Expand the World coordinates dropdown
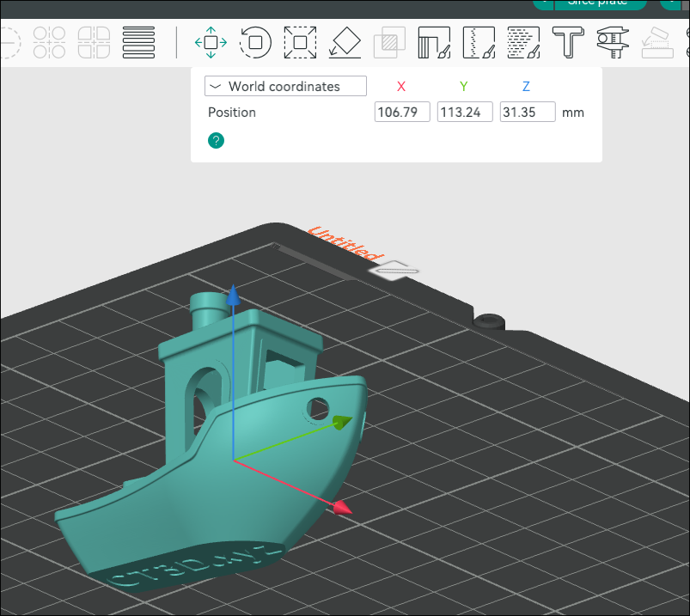Image resolution: width=690 pixels, height=616 pixels. pyautogui.click(x=285, y=86)
